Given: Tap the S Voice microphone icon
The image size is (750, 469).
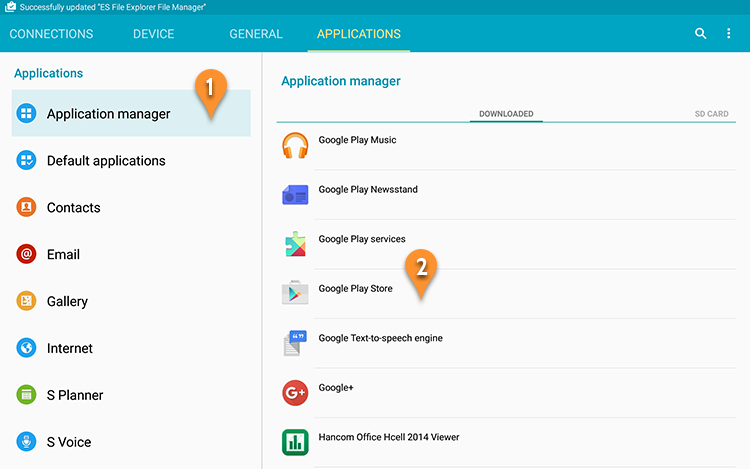Looking at the screenshot, I should (x=26, y=441).
